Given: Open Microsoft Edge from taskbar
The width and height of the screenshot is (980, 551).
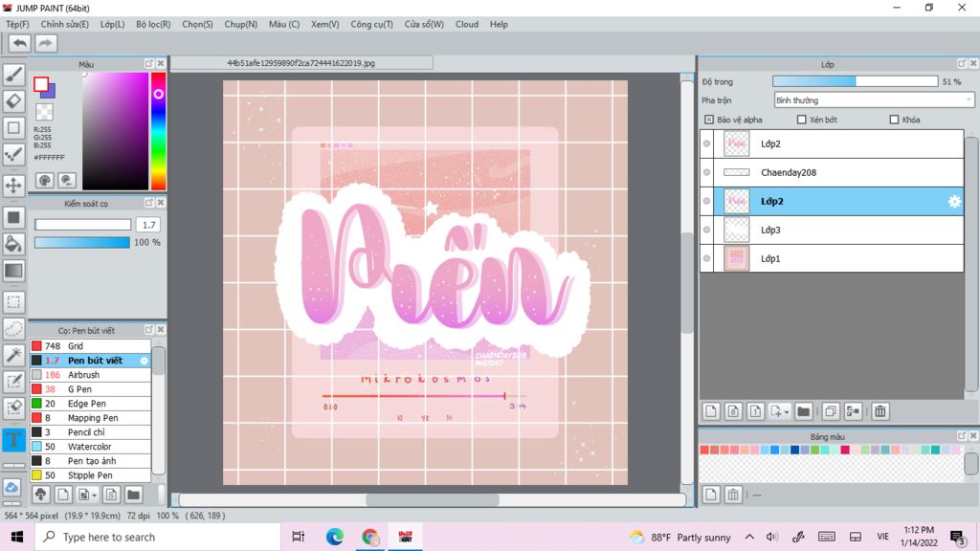Looking at the screenshot, I should coord(335,538).
